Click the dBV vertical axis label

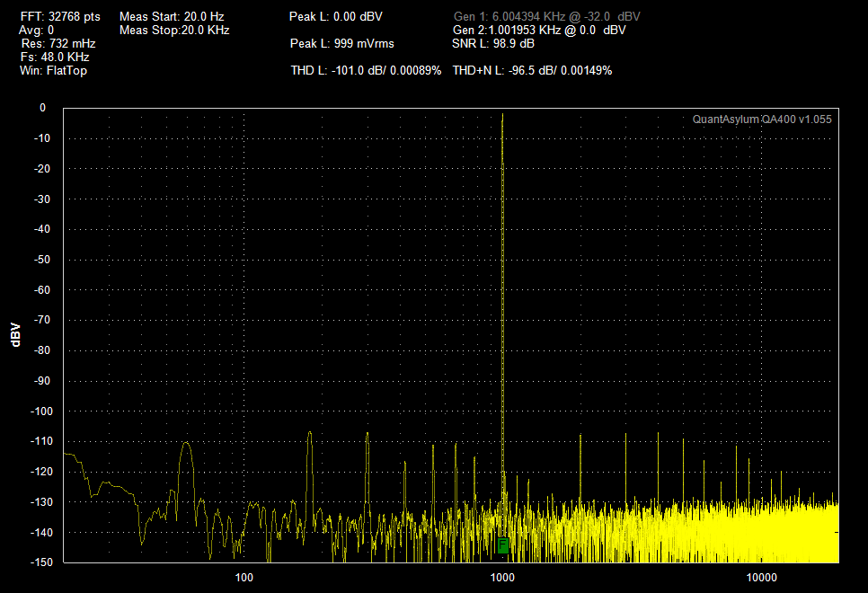click(x=15, y=335)
